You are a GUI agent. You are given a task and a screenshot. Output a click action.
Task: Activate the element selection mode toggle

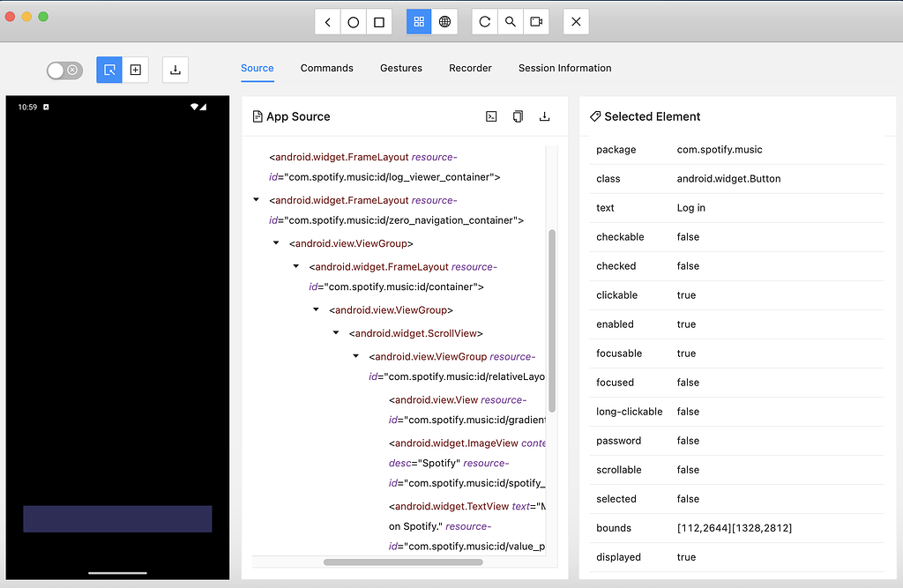pos(107,70)
